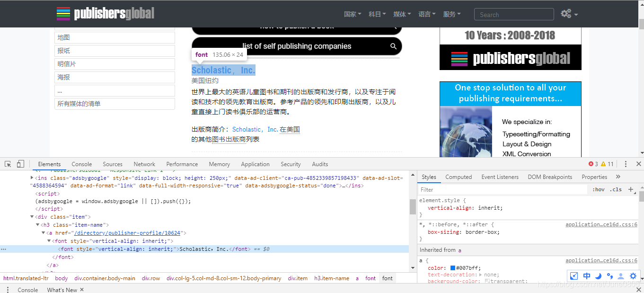Click the transparent background-color swatch
Screen dimensions: 644x293
(487, 281)
